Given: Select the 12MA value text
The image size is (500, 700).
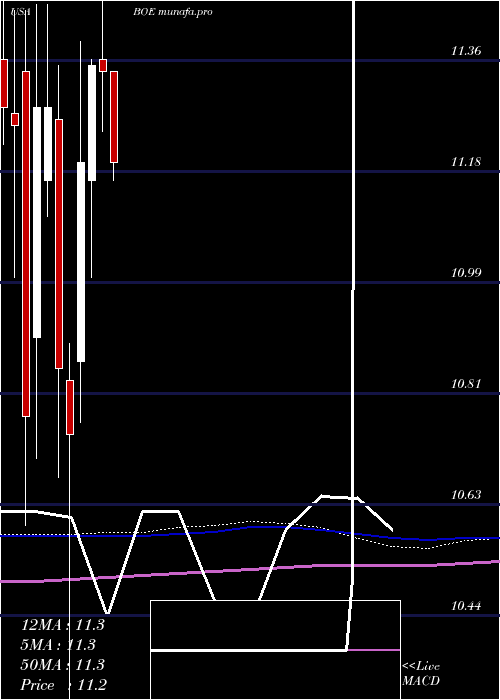Looking at the screenshot, I should point(62,625).
